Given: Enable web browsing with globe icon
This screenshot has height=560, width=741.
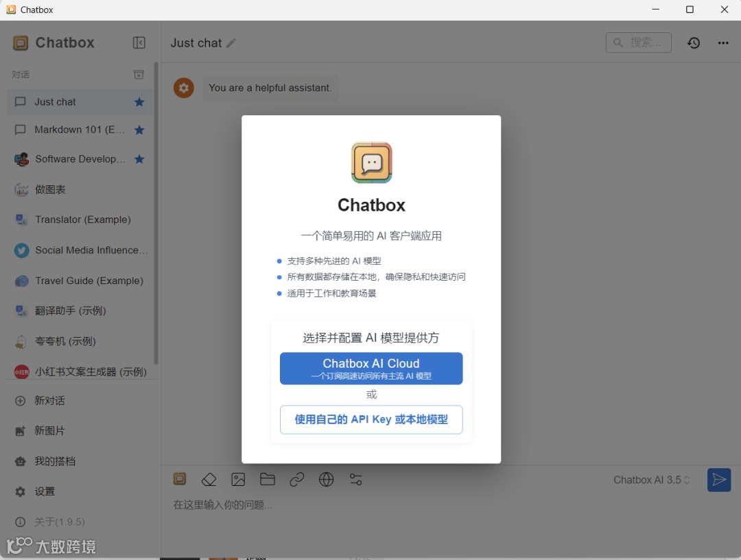Looking at the screenshot, I should (327, 479).
